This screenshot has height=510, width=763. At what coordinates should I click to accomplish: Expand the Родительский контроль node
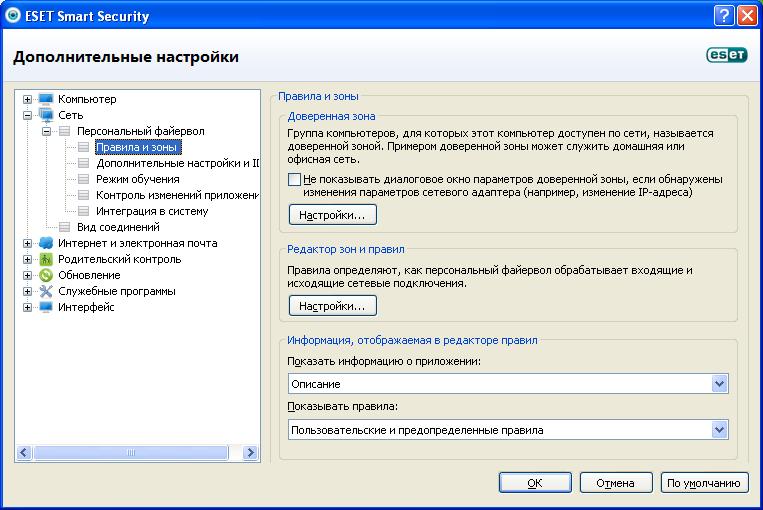[27, 259]
